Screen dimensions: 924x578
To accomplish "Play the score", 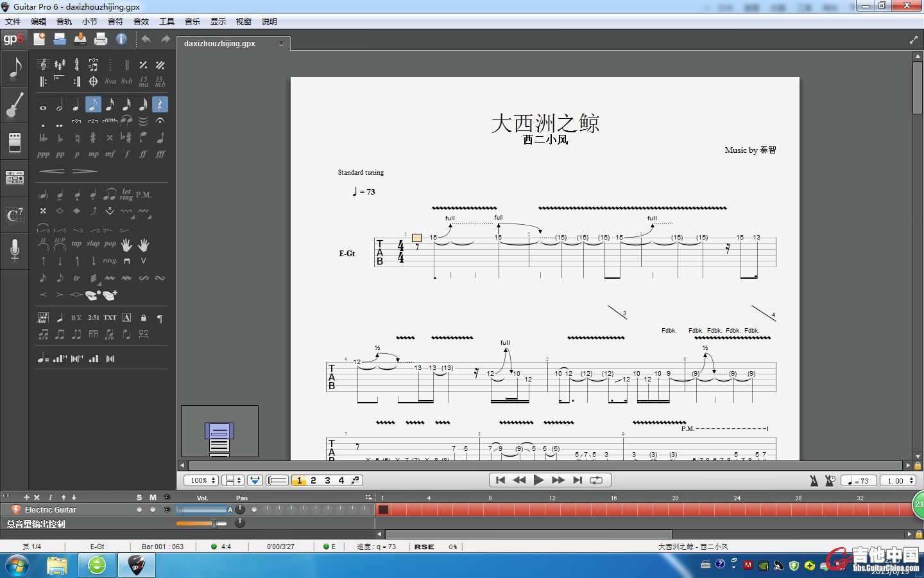I will coord(539,480).
